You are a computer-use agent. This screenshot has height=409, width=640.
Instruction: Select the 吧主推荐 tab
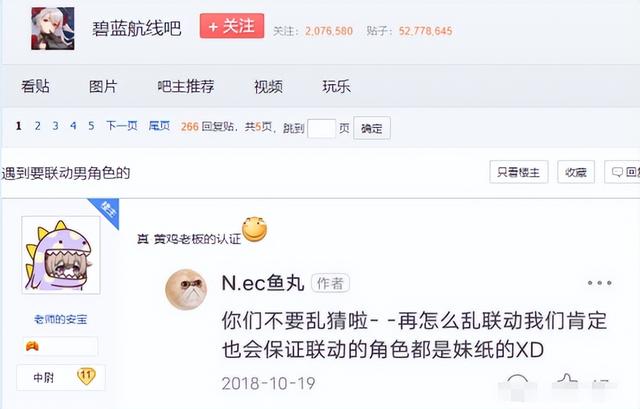[x=186, y=86]
